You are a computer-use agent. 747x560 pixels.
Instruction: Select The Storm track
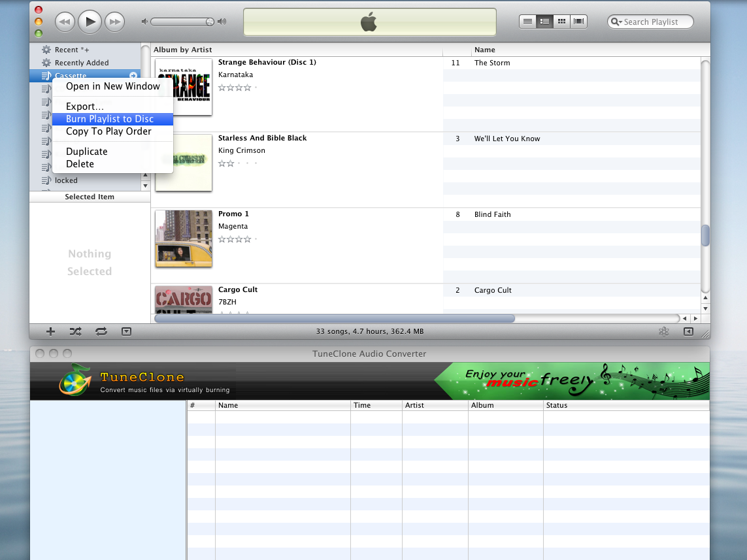tap(572, 63)
